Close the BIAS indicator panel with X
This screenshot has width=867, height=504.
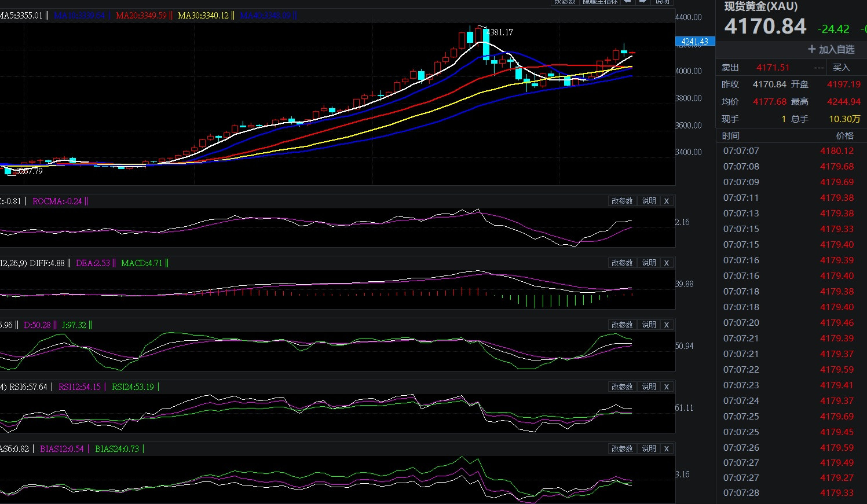pos(667,448)
